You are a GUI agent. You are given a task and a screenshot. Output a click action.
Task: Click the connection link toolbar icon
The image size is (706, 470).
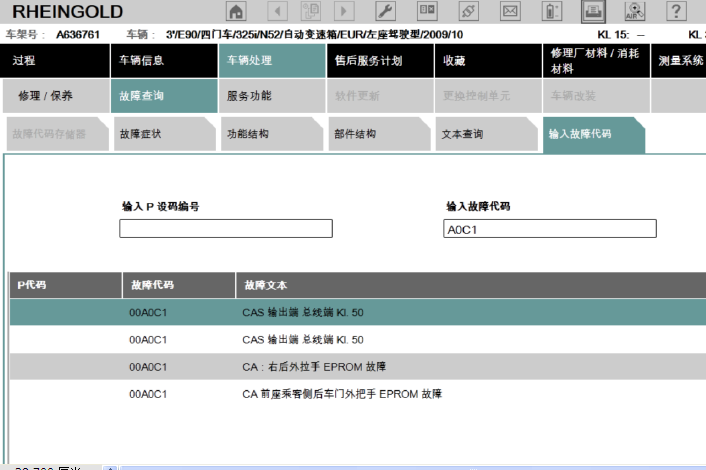pyautogui.click(x=468, y=11)
